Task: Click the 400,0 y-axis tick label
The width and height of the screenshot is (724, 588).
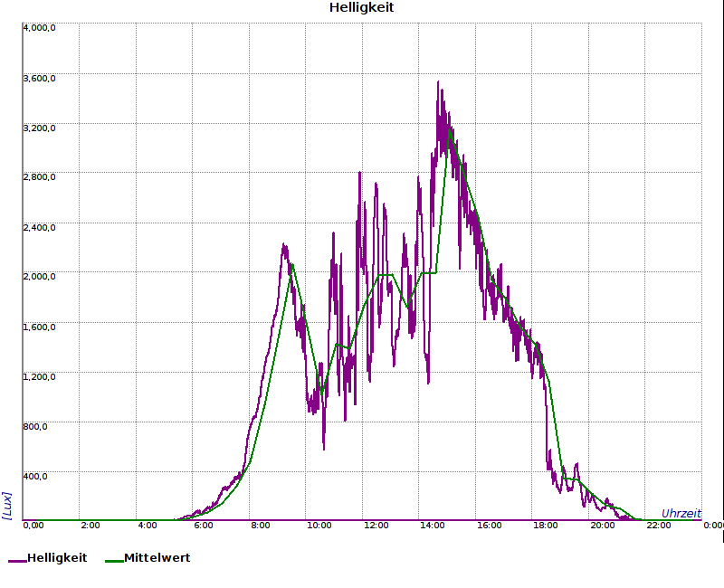Action: click(x=36, y=476)
